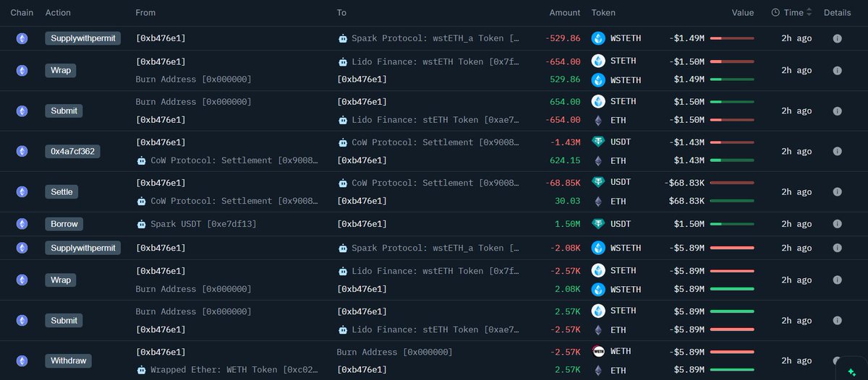
Task: Click the Details column header
Action: pyautogui.click(x=837, y=12)
